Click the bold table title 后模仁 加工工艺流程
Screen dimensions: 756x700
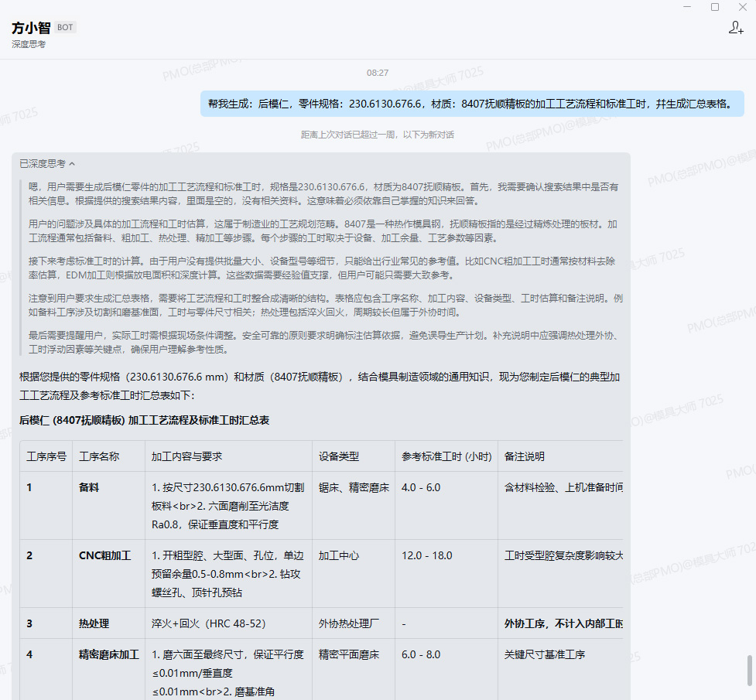click(144, 420)
